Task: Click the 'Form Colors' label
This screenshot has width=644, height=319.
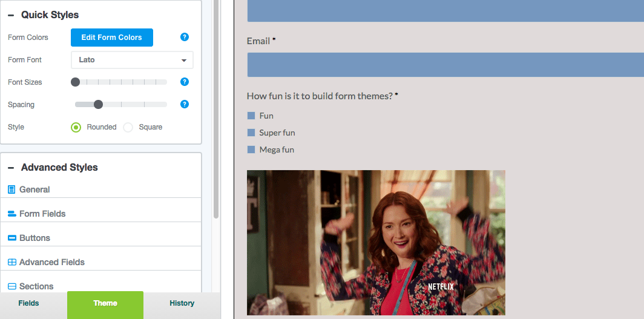Action: pos(28,38)
